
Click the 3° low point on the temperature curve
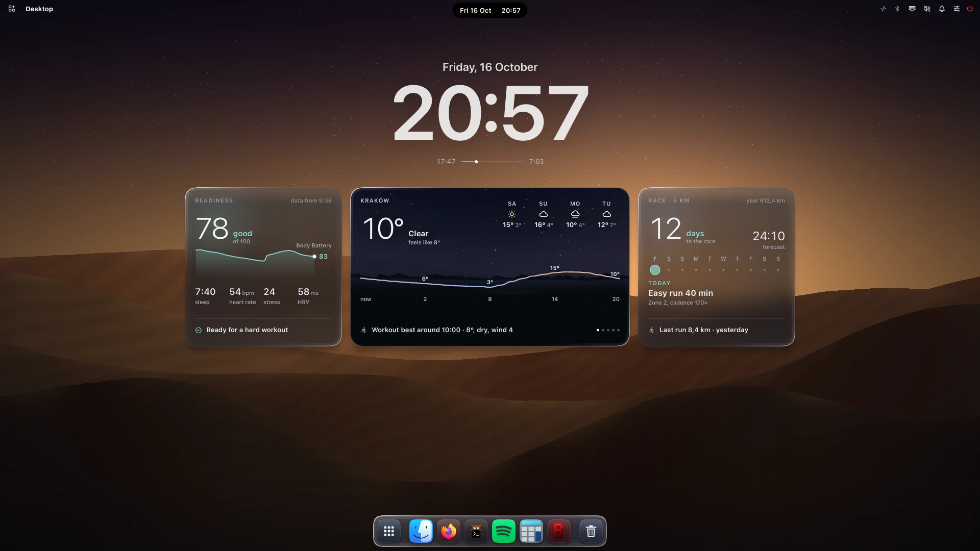(490, 282)
